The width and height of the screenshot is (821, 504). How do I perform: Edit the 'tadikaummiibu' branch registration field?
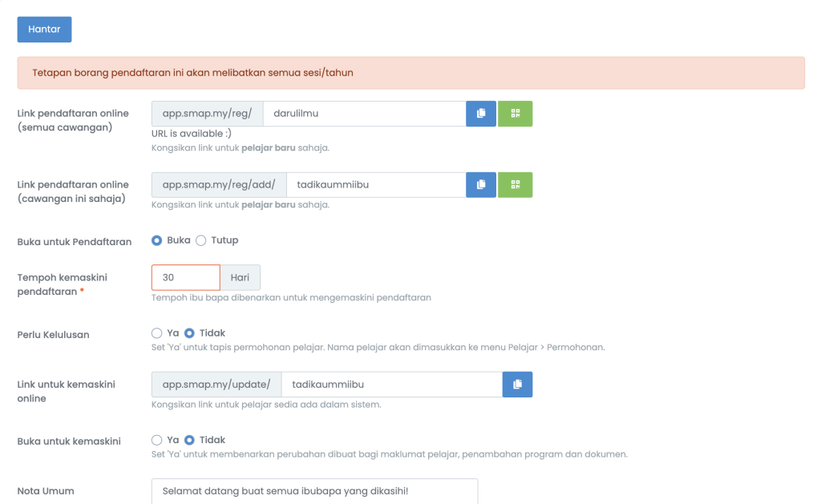[375, 185]
